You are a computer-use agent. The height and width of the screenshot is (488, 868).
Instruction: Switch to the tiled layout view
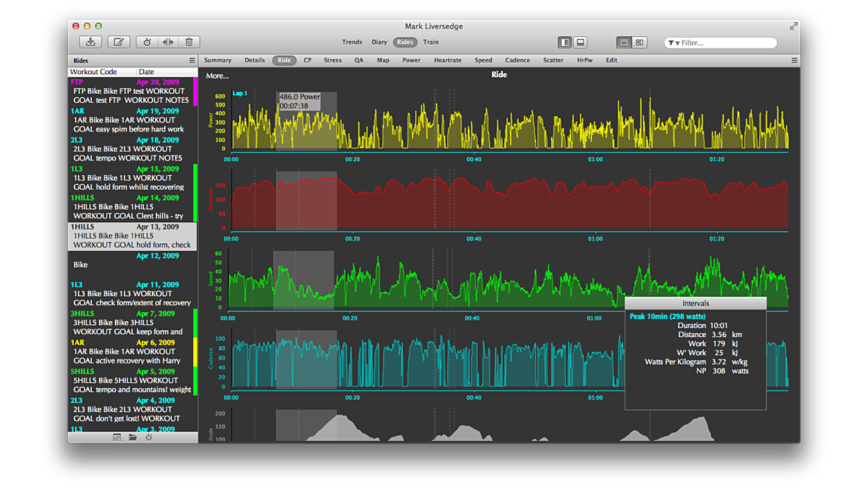tap(639, 42)
